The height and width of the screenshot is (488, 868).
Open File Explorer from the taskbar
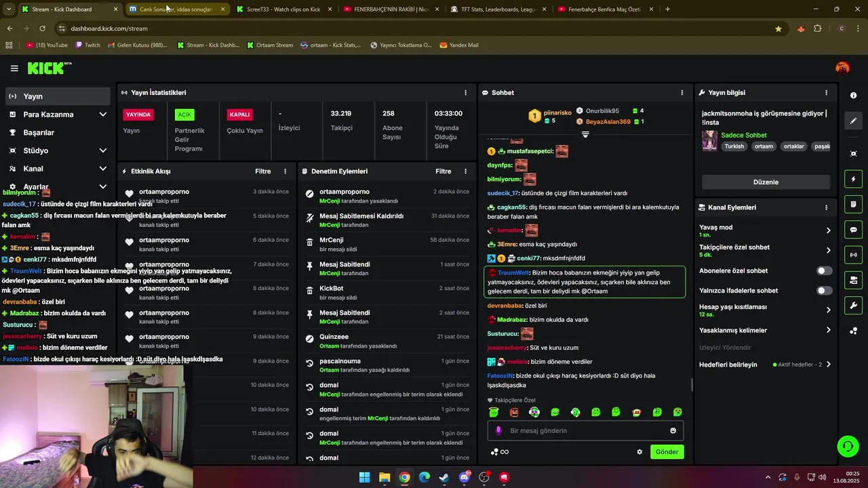point(384,477)
